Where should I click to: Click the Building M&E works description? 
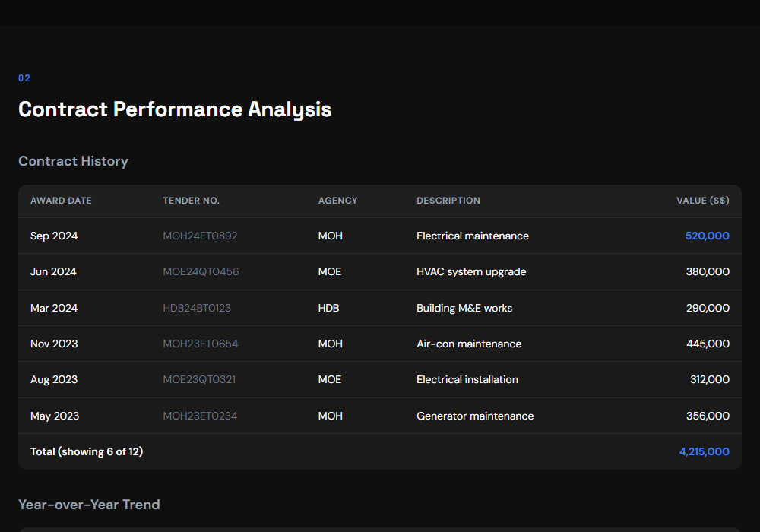pyautogui.click(x=464, y=308)
